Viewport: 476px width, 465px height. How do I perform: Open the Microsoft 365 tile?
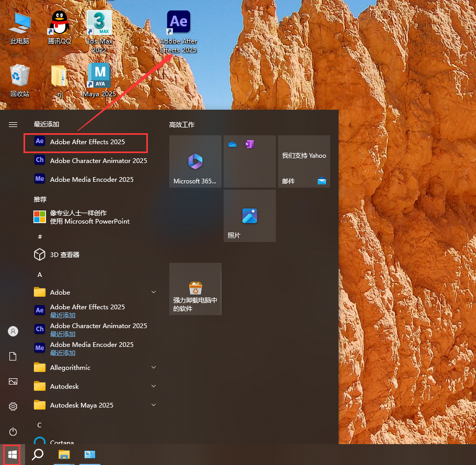point(195,161)
